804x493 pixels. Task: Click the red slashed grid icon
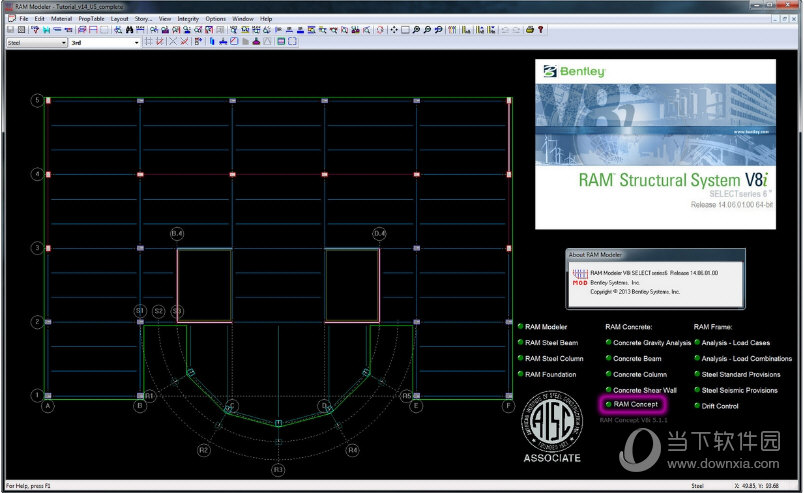click(x=159, y=42)
